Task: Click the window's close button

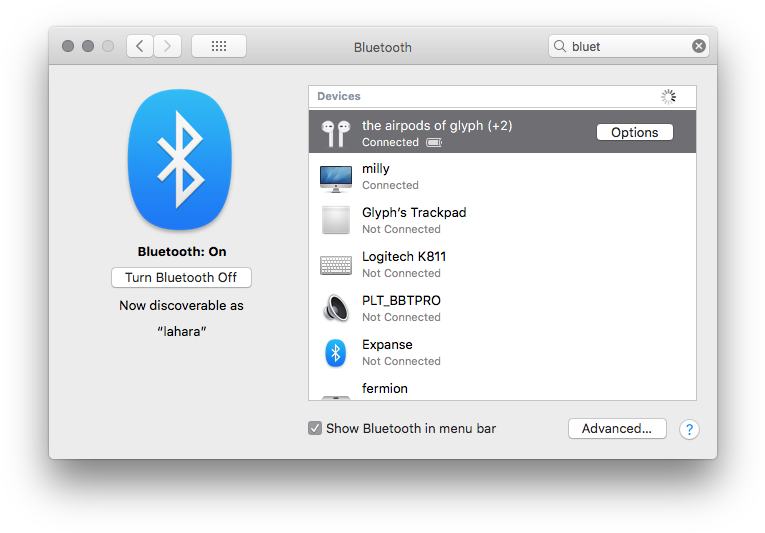Action: point(68,46)
